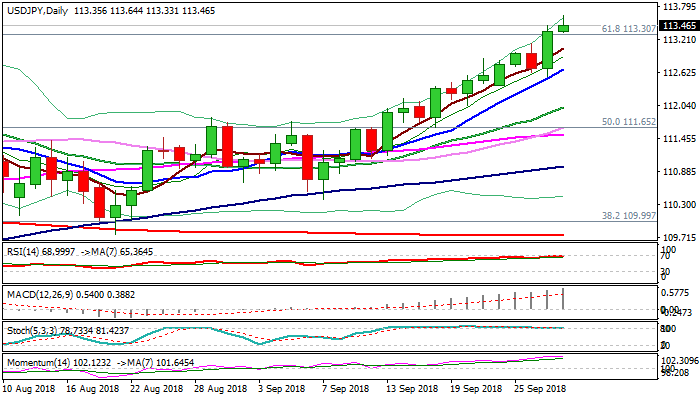Click the last MACD histogram bar
Viewport: 700px width, 400px height.
pyautogui.click(x=563, y=298)
